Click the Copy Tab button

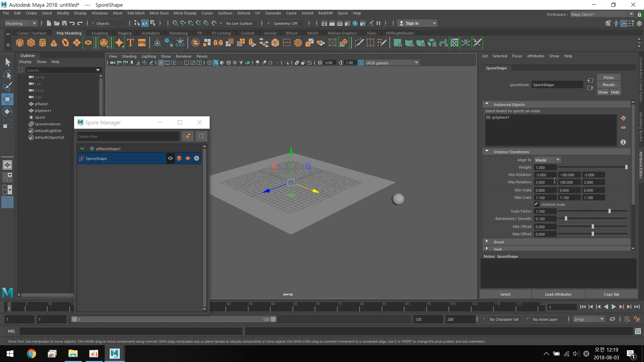[611, 294]
